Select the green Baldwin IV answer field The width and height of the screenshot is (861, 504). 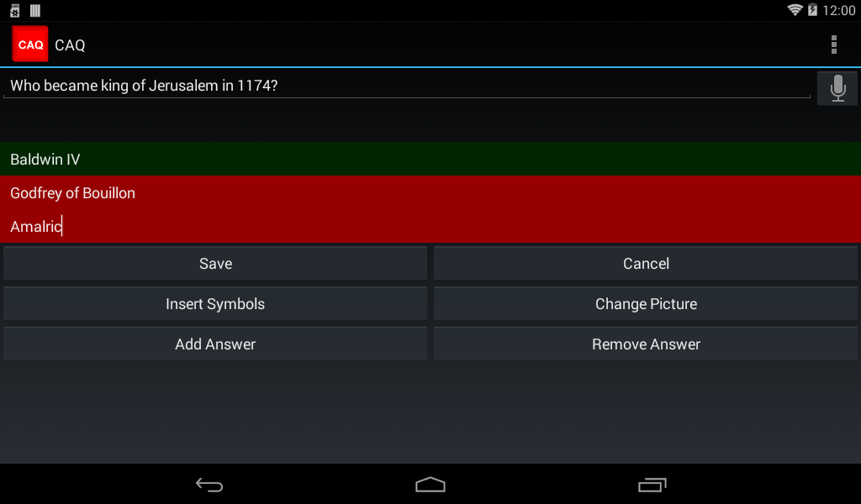click(x=430, y=159)
